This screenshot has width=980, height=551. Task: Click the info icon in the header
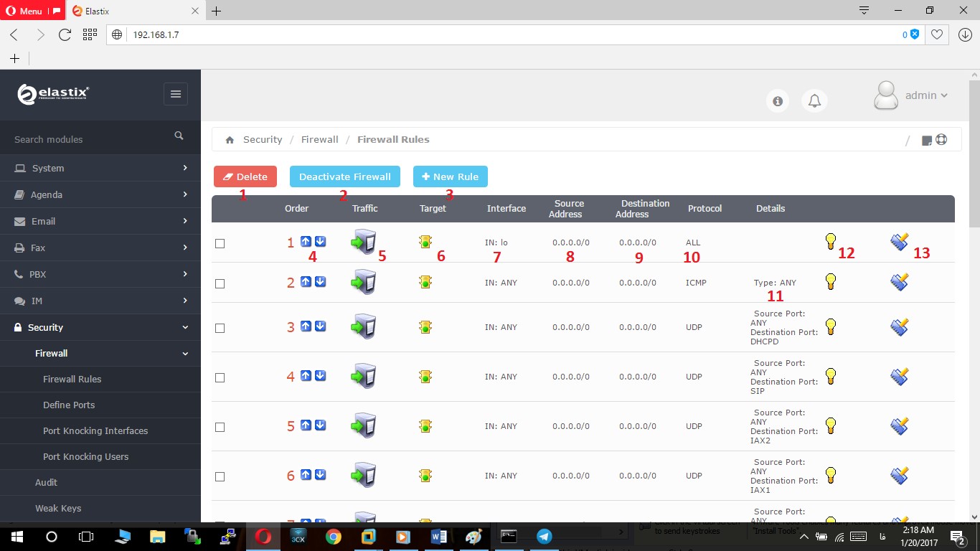click(x=777, y=101)
